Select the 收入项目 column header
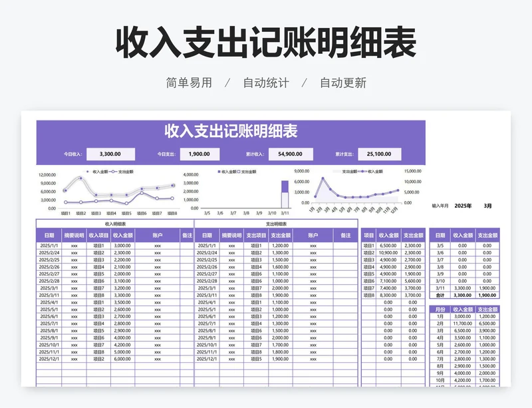 point(98,235)
